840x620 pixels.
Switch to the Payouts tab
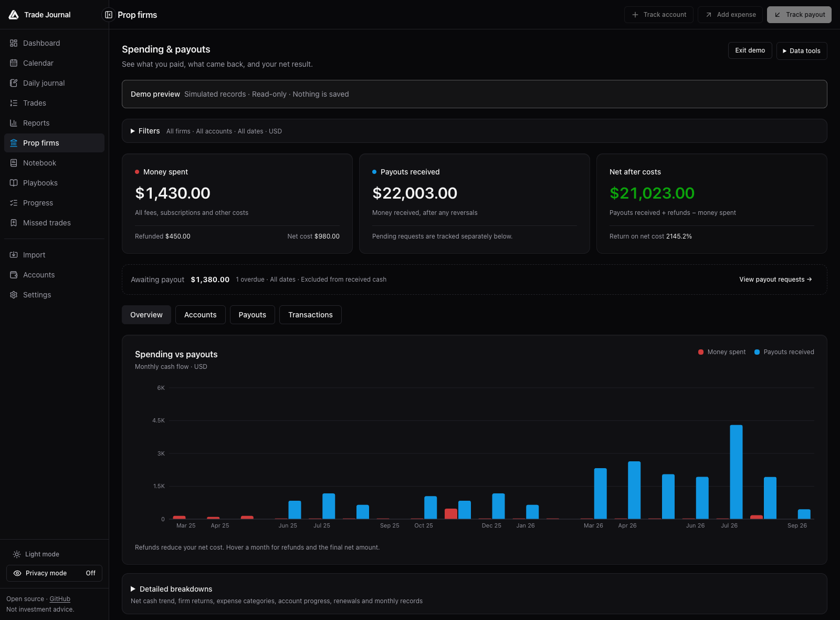click(x=253, y=315)
